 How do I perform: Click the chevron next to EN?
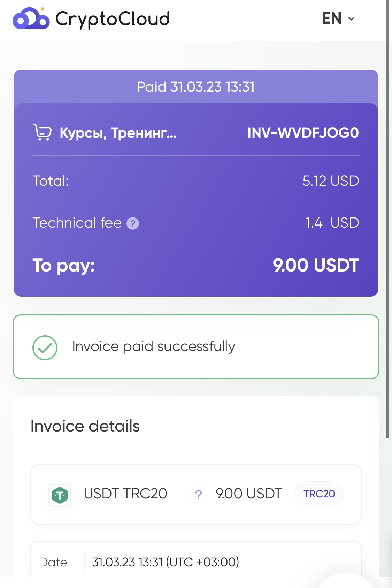[351, 19]
